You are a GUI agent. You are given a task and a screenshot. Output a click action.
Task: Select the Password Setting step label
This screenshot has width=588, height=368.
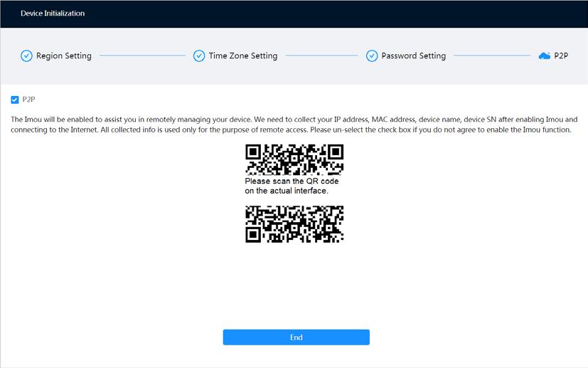pos(414,56)
